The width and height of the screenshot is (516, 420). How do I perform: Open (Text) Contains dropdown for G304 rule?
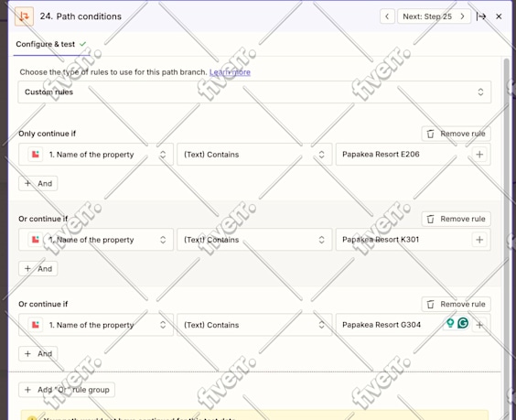pyautogui.click(x=254, y=325)
